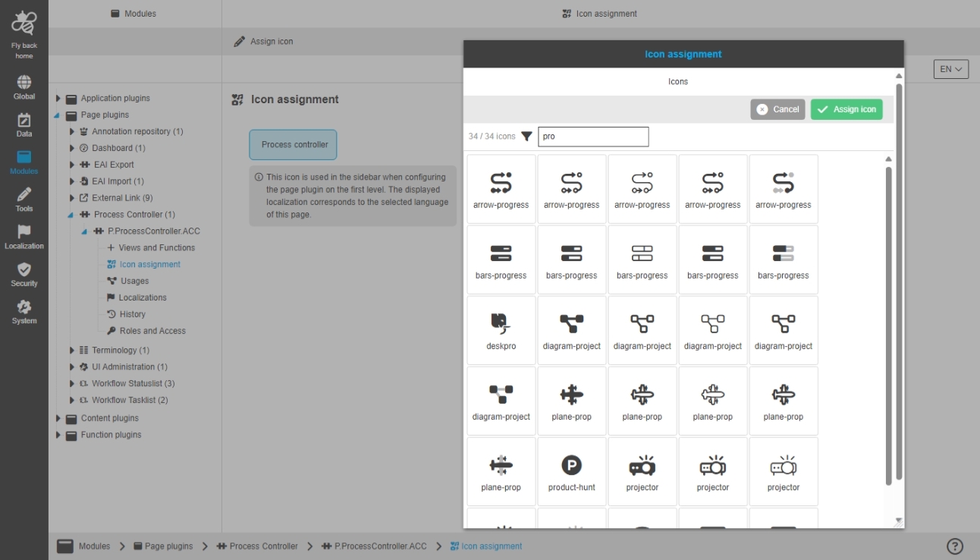Click the pencil Assign icon toolbar action
This screenshot has width=980, height=560.
click(263, 42)
